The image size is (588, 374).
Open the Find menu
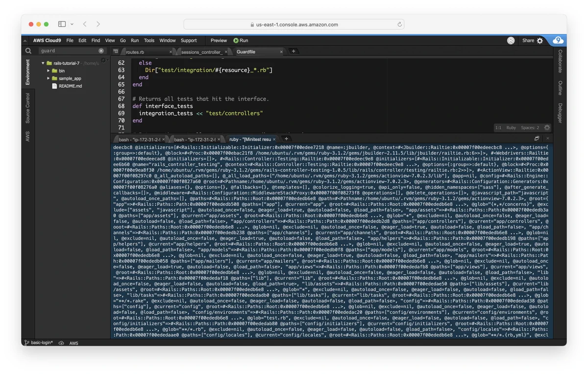(96, 41)
